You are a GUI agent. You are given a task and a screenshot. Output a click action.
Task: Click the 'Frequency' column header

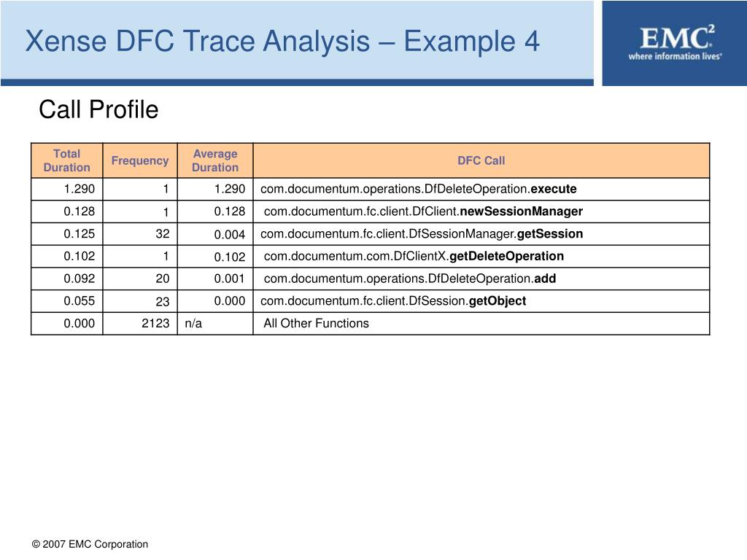[140, 160]
